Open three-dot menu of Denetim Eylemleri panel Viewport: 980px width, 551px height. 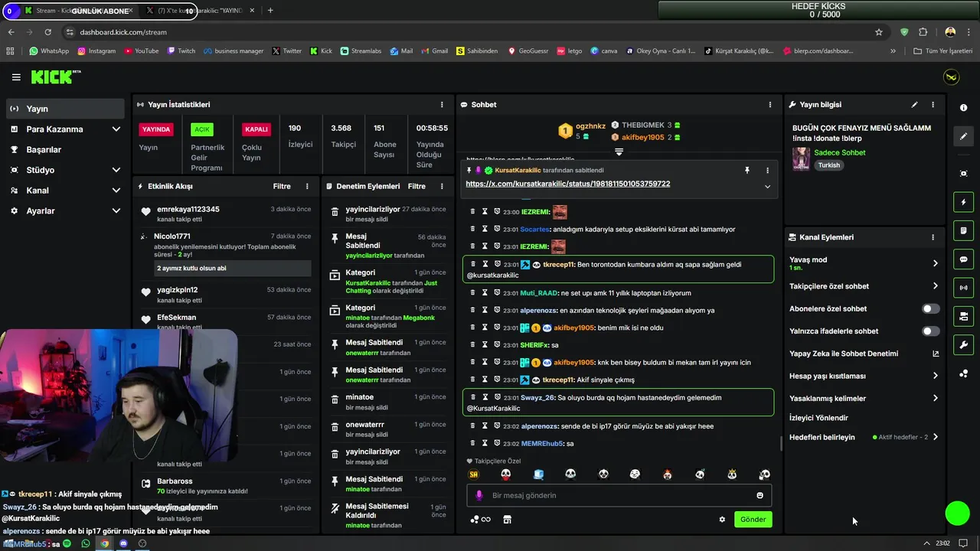click(442, 186)
